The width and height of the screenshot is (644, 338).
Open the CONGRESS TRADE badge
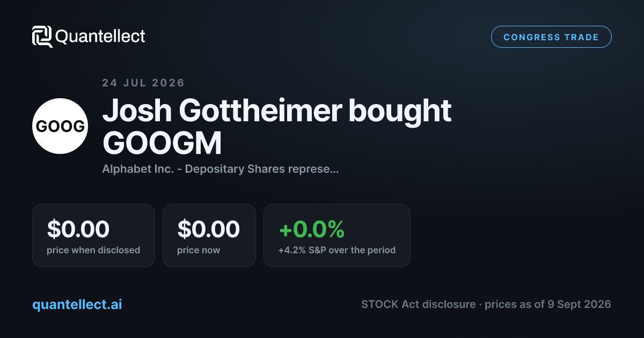[551, 37]
